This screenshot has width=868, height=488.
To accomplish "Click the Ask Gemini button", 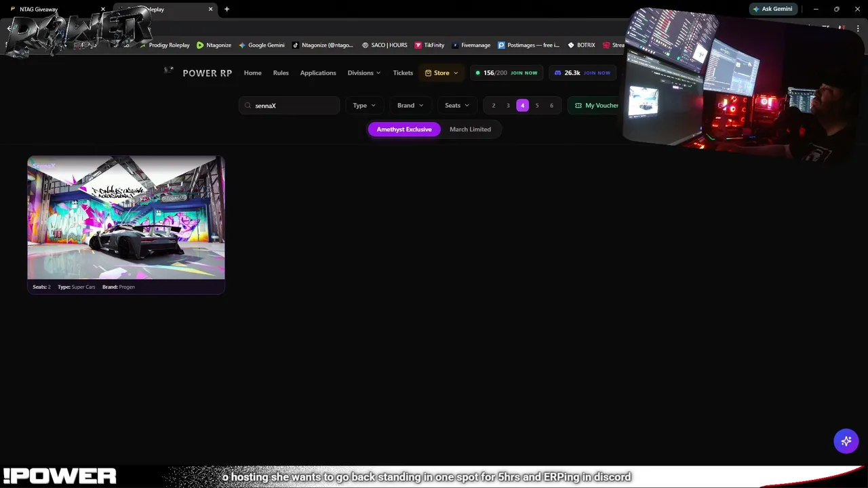I will pos(773,9).
